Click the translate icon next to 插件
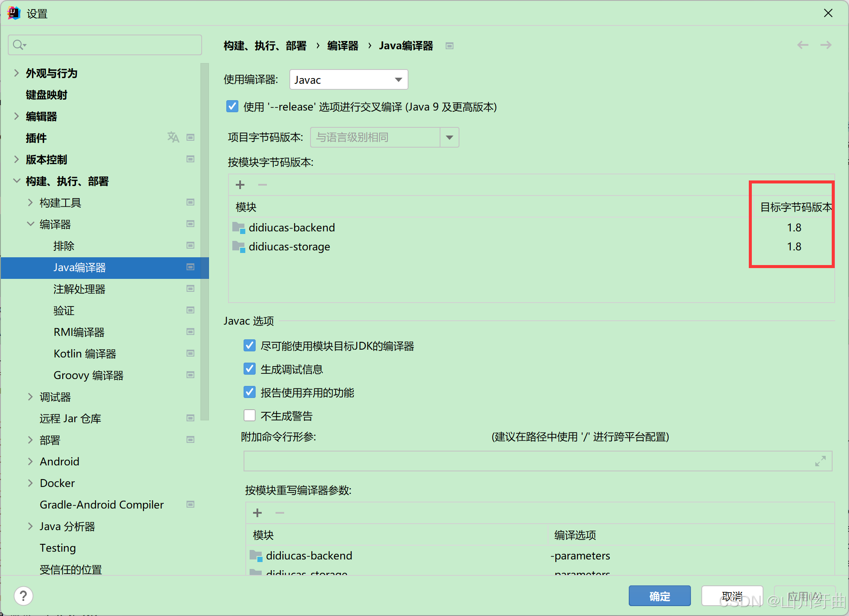The height and width of the screenshot is (616, 849). 173,138
